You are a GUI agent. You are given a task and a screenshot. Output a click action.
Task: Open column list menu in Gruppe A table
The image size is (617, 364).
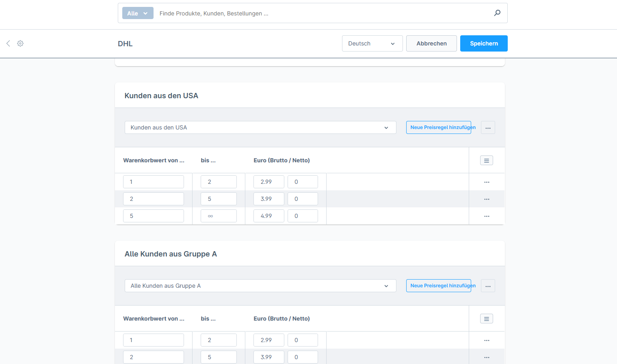[x=486, y=319]
